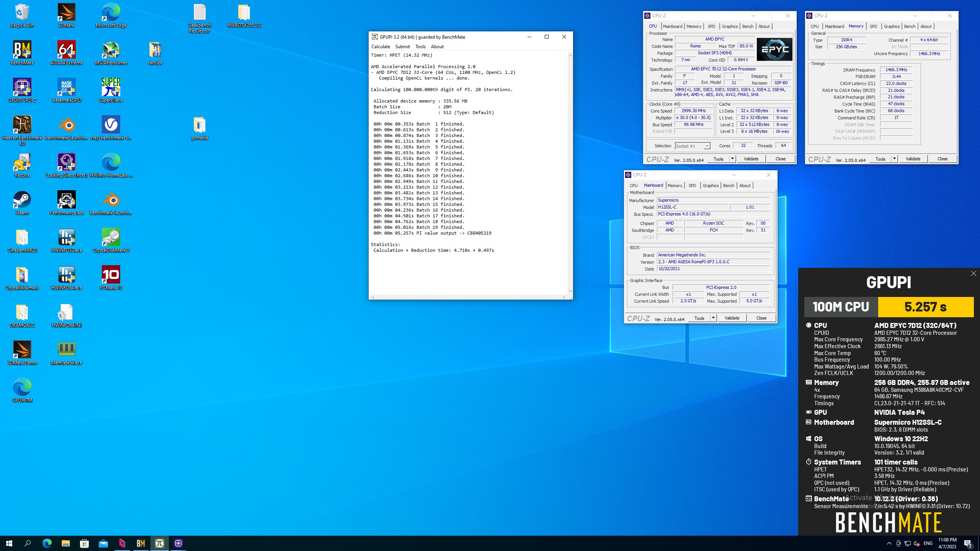Screen dimensions: 980x551
Task: Open BenchMate from the taskbar
Action: (x=140, y=543)
